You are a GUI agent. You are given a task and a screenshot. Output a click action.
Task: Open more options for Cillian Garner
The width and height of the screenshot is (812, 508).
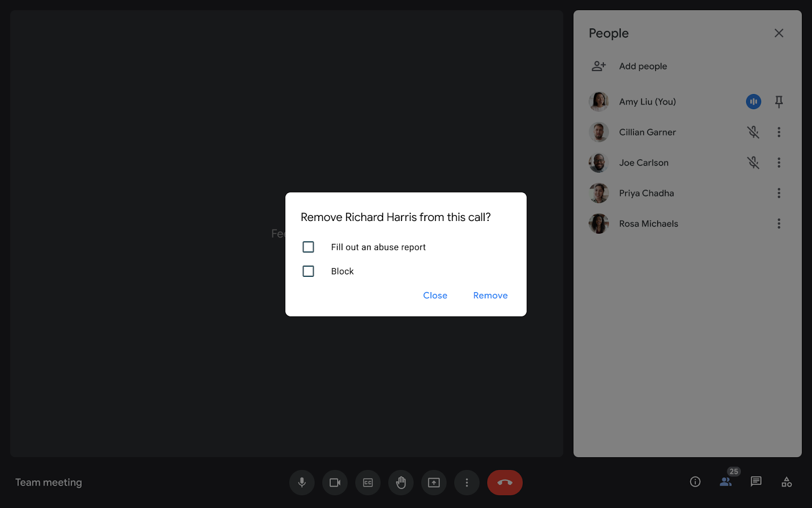[x=779, y=132]
